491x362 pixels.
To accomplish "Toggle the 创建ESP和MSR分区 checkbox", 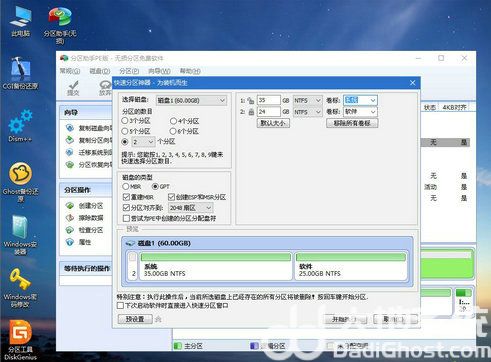I will tap(171, 197).
